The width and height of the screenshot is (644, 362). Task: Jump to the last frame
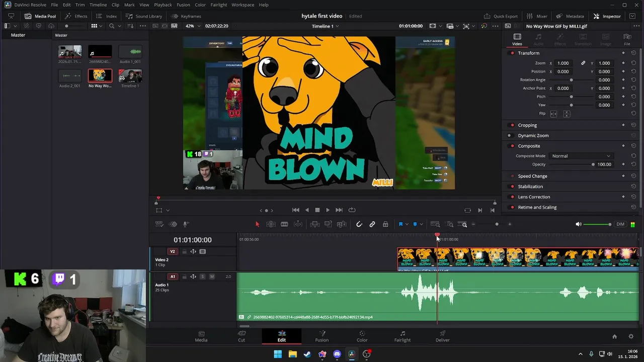pyautogui.click(x=339, y=210)
